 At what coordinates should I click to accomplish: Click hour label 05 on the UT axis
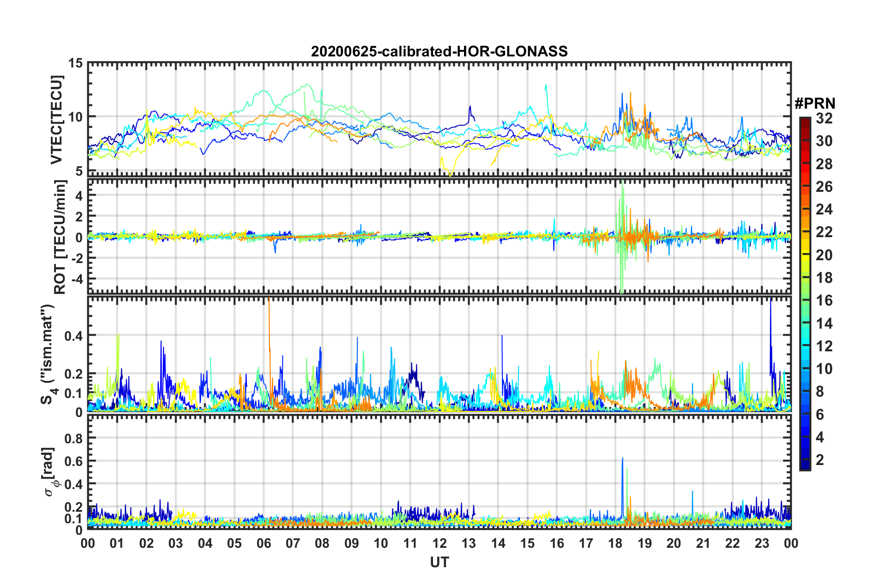234,543
